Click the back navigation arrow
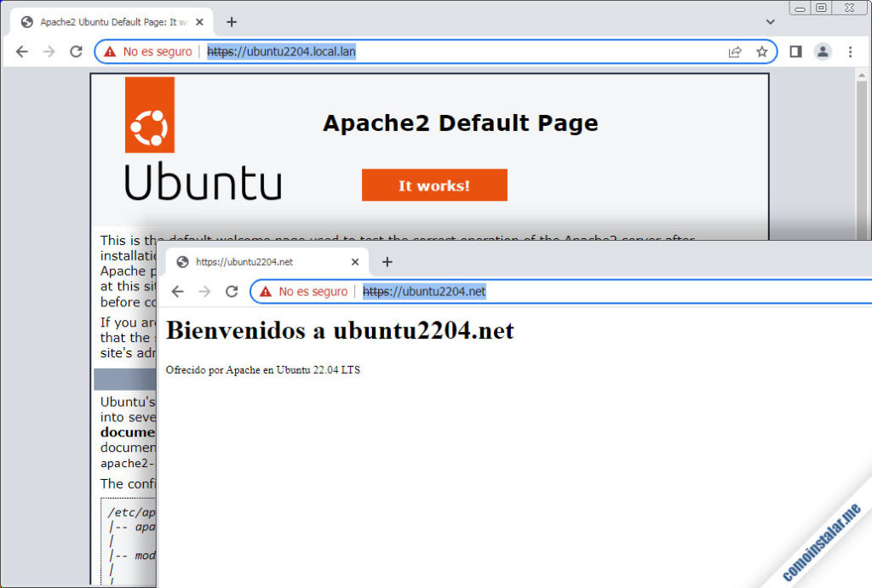The width and height of the screenshot is (872, 588). 22,51
